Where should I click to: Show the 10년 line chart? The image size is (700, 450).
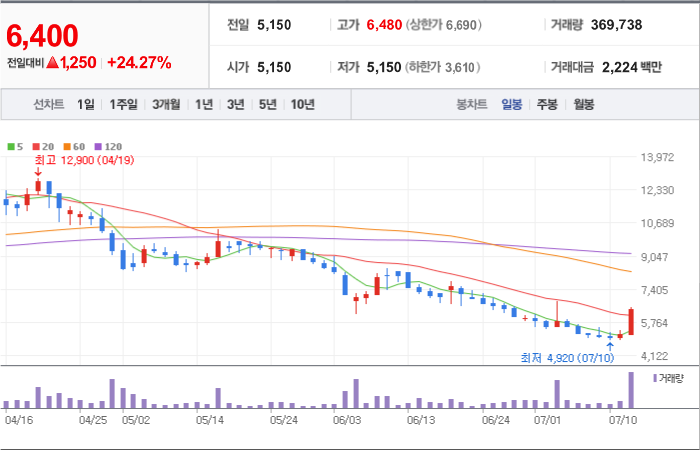coord(303,105)
